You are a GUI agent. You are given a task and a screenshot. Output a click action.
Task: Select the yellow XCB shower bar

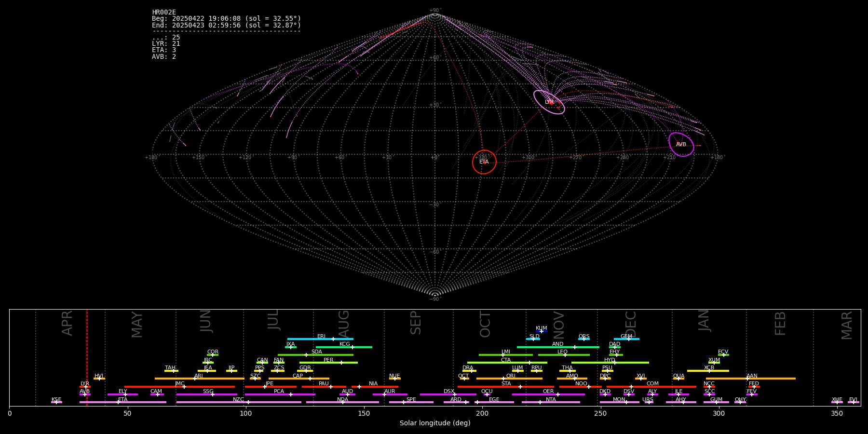pos(708,371)
